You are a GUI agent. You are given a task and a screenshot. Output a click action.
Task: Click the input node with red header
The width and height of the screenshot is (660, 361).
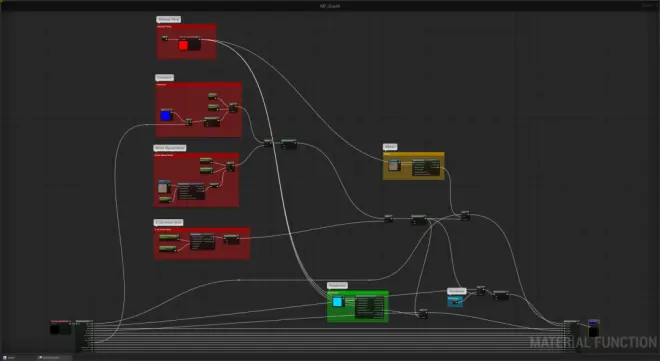coord(61,327)
